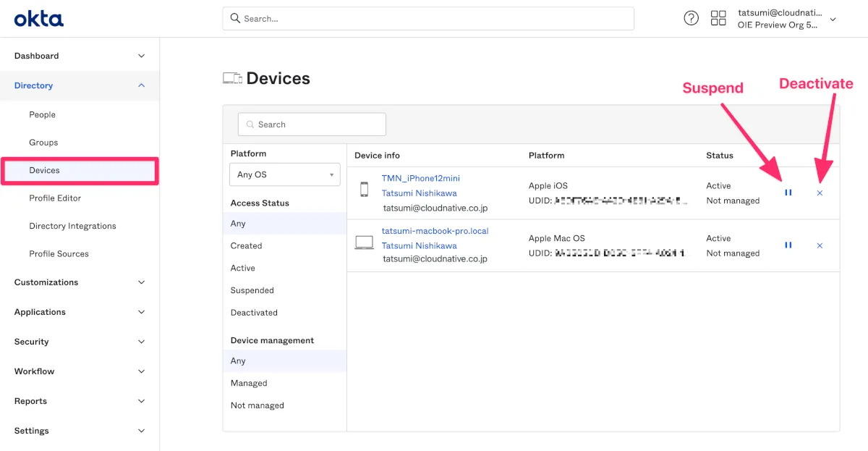The height and width of the screenshot is (451, 868).
Task: Open the tatsumi-macbook-pro.local device link
Action: click(x=435, y=231)
